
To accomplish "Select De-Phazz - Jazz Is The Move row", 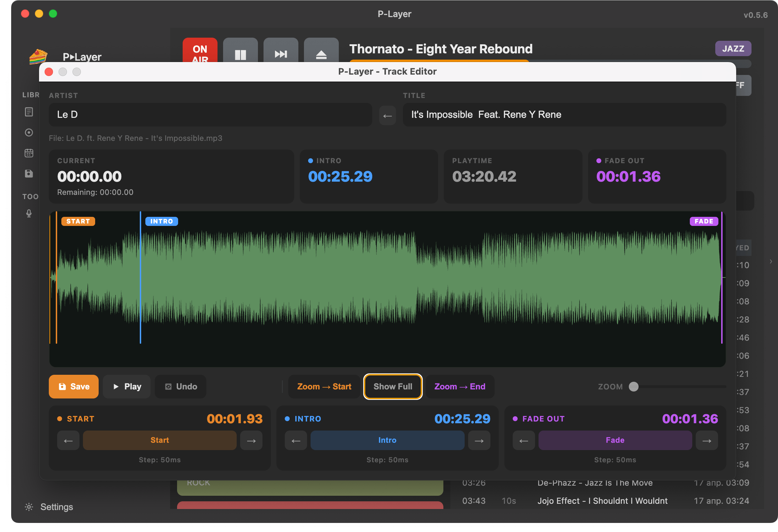I will tap(606, 483).
